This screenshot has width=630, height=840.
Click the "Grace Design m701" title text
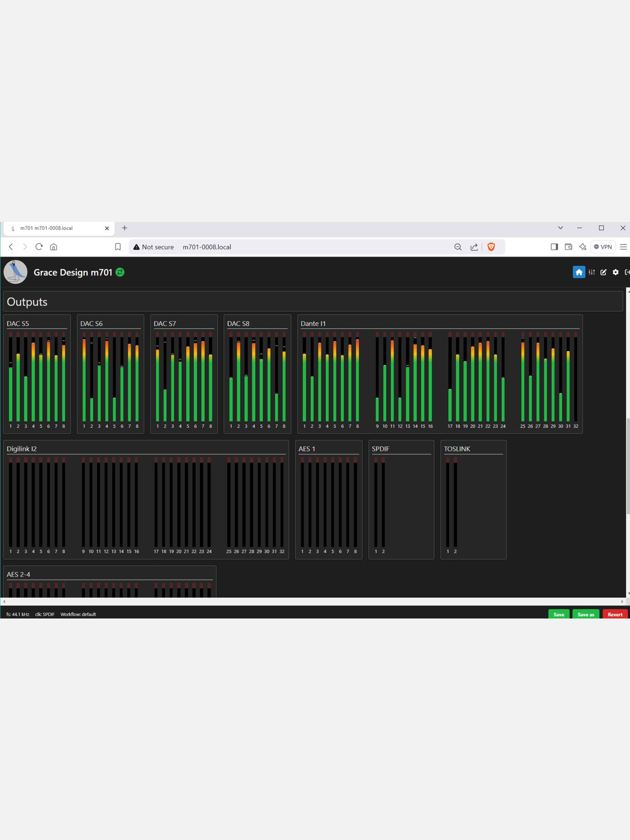click(x=73, y=272)
